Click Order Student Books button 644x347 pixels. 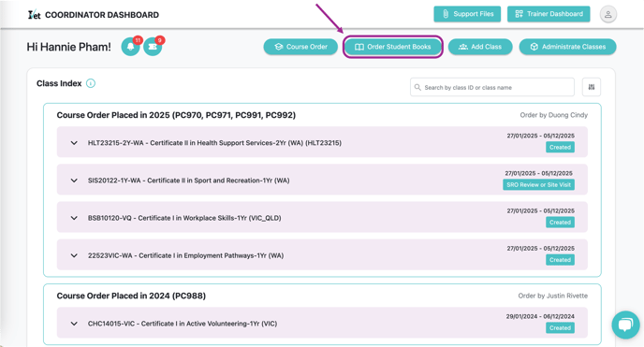pyautogui.click(x=392, y=47)
